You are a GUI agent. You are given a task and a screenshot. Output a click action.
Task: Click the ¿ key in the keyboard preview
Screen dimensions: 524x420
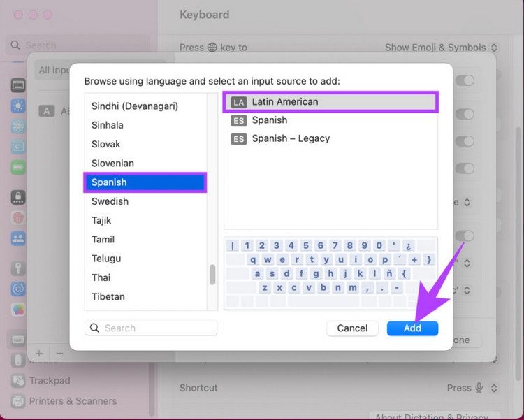[x=409, y=246]
